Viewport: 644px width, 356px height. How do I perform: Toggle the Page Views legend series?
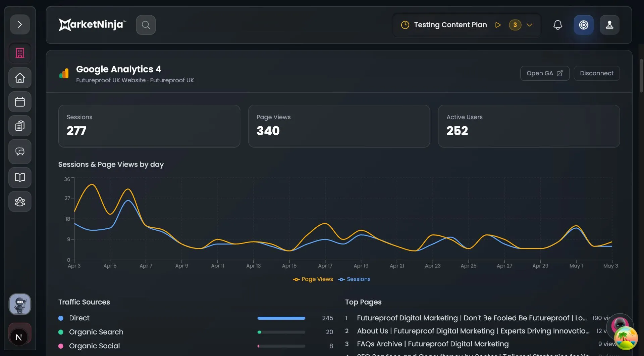(313, 279)
